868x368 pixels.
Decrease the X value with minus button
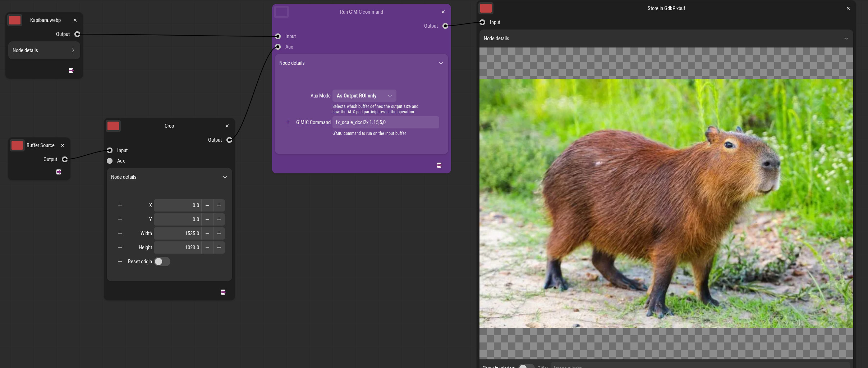tap(207, 205)
